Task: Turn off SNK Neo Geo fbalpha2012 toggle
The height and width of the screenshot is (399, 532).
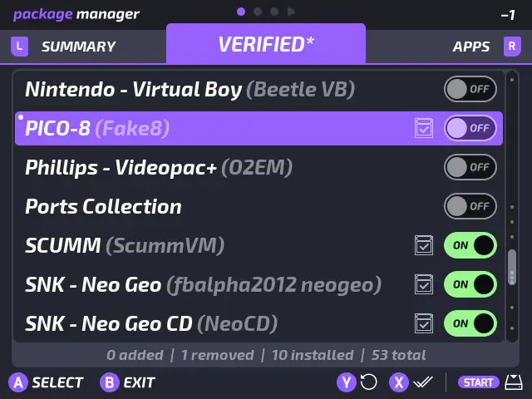Action: pos(470,284)
